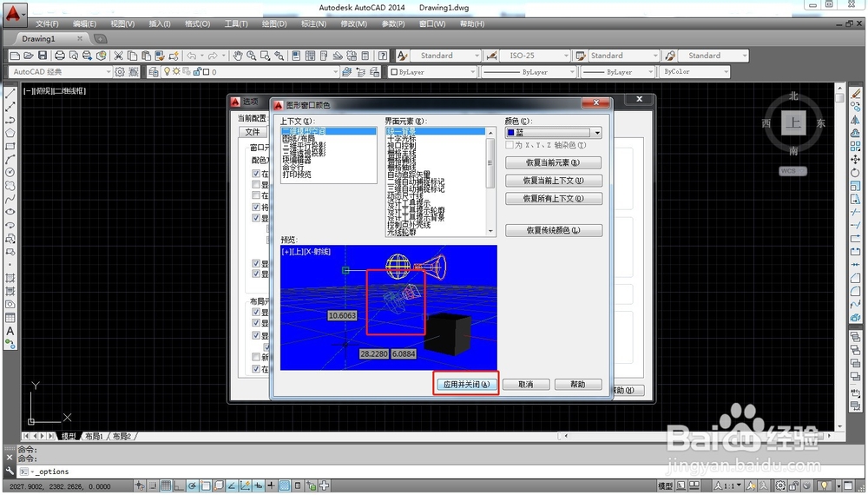868x495 pixels.
Task: Click the Open file folder icon
Action: click(29, 56)
